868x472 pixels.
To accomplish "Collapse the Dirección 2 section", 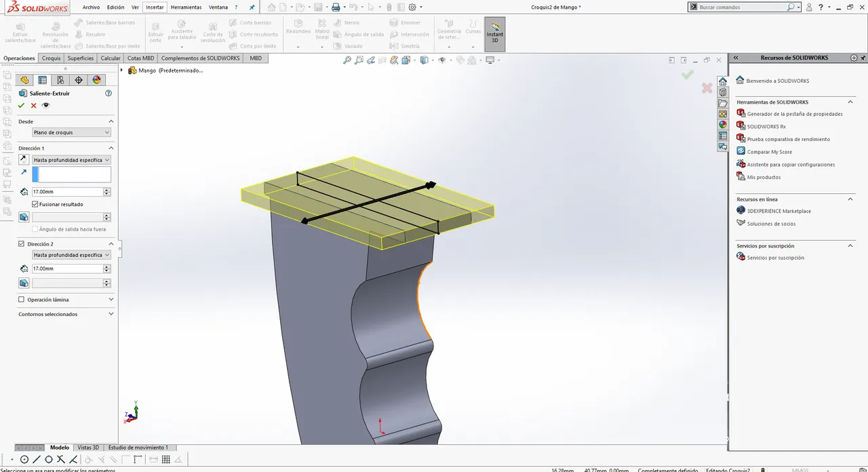I will pos(111,243).
